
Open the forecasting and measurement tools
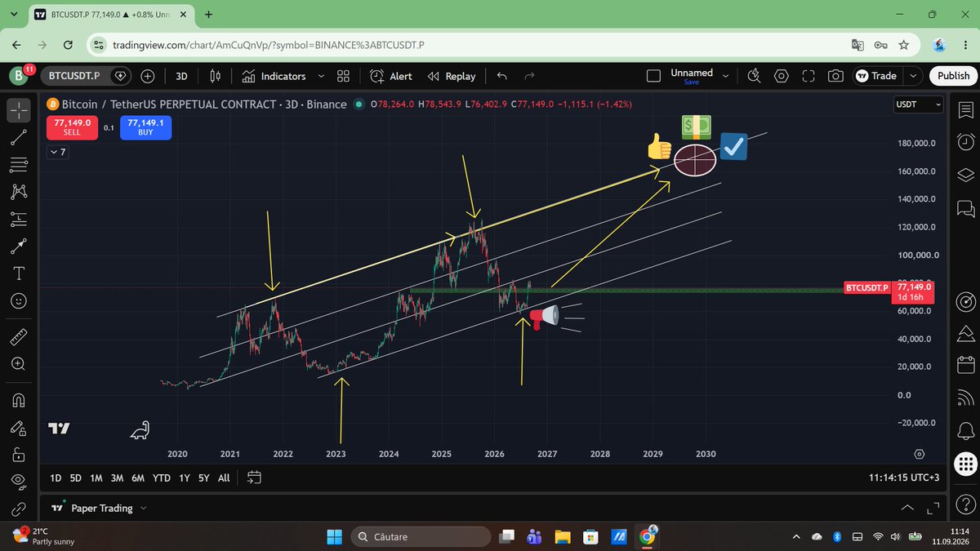[x=19, y=219]
